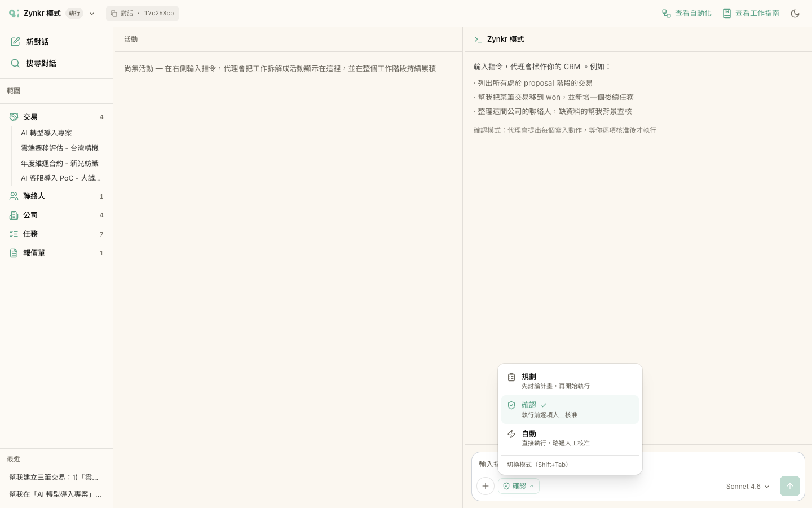Click the terminal prompt icon beside Zynkr 模式
This screenshot has width=812, height=508.
[478, 40]
